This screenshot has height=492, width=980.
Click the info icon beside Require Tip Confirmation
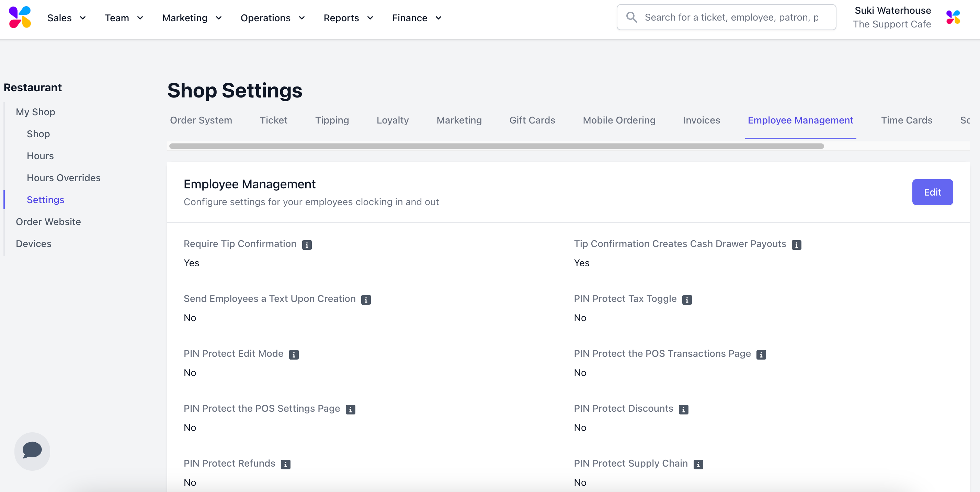[x=307, y=245]
